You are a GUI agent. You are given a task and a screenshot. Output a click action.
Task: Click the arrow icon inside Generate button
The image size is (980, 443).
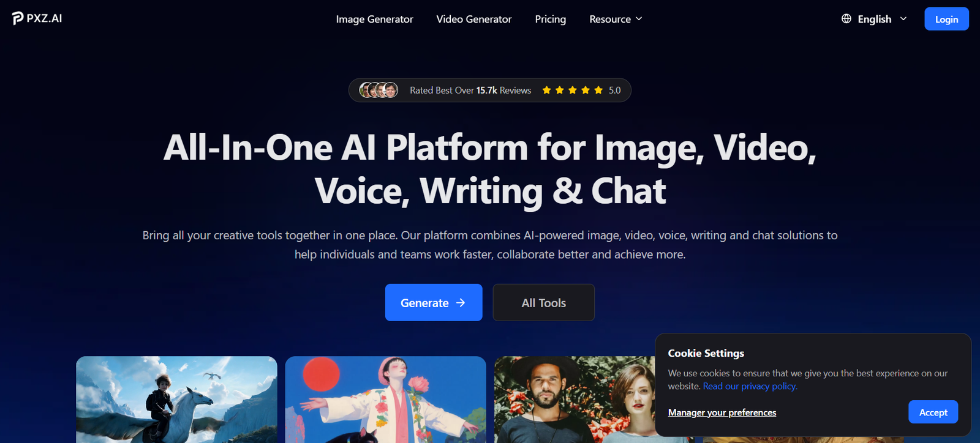pyautogui.click(x=461, y=303)
